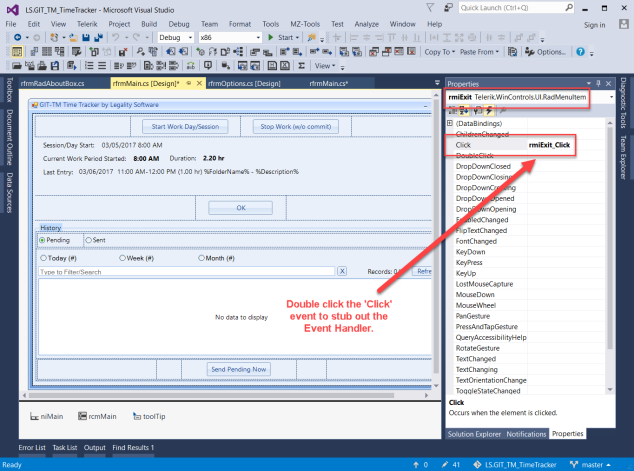This screenshot has height=471, width=634.
Task: Click the single Save floppy icon
Action: [x=86, y=38]
